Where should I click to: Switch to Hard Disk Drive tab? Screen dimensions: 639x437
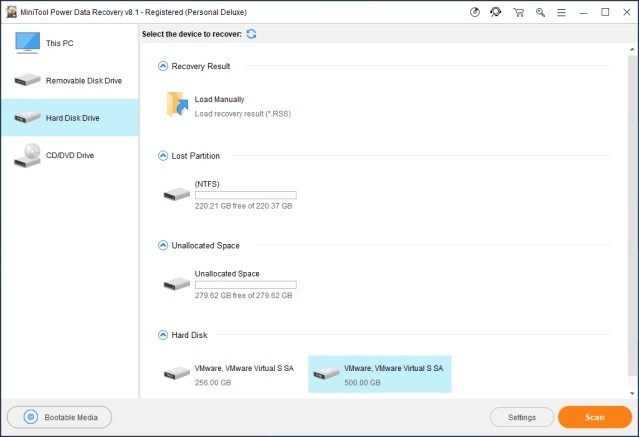pos(70,117)
